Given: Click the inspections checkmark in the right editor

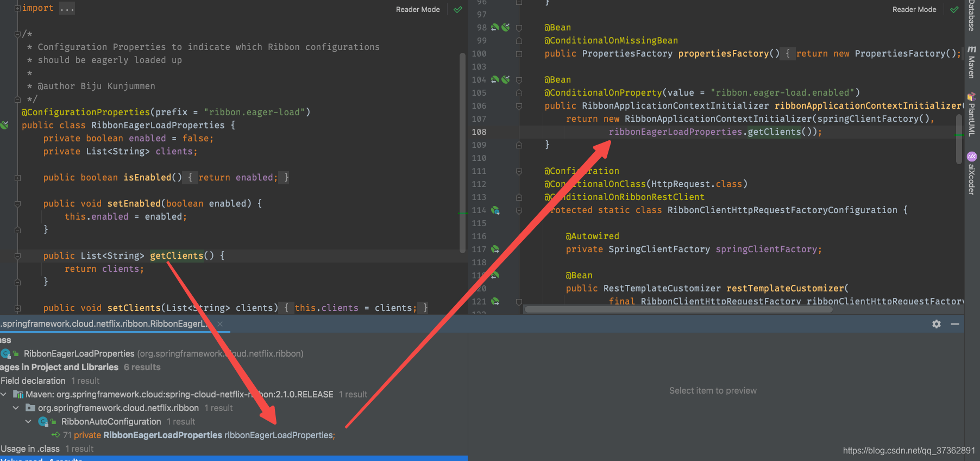Looking at the screenshot, I should 954,10.
